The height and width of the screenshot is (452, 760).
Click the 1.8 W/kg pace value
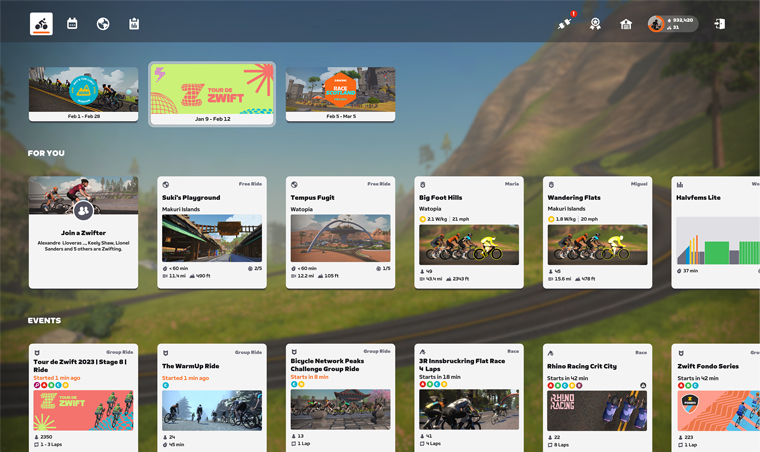pyautogui.click(x=565, y=219)
